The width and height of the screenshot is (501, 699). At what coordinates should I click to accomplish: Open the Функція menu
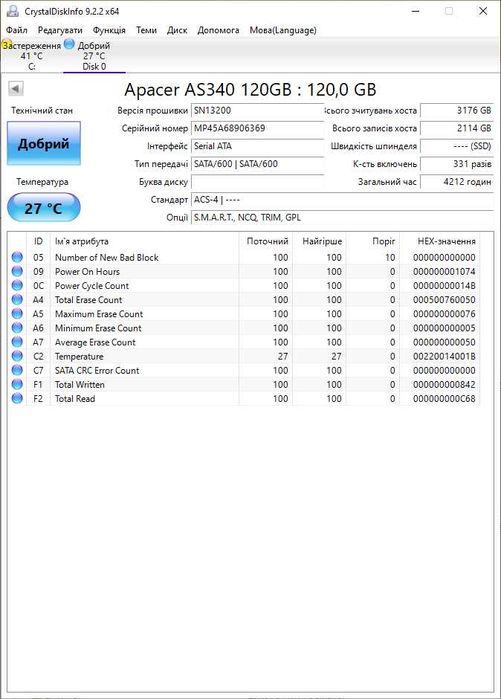109,30
